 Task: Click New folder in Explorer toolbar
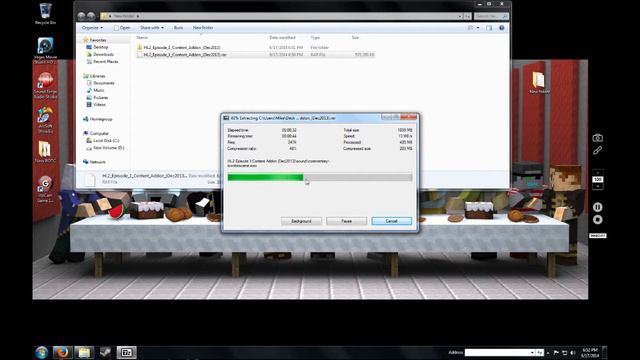coord(203,28)
